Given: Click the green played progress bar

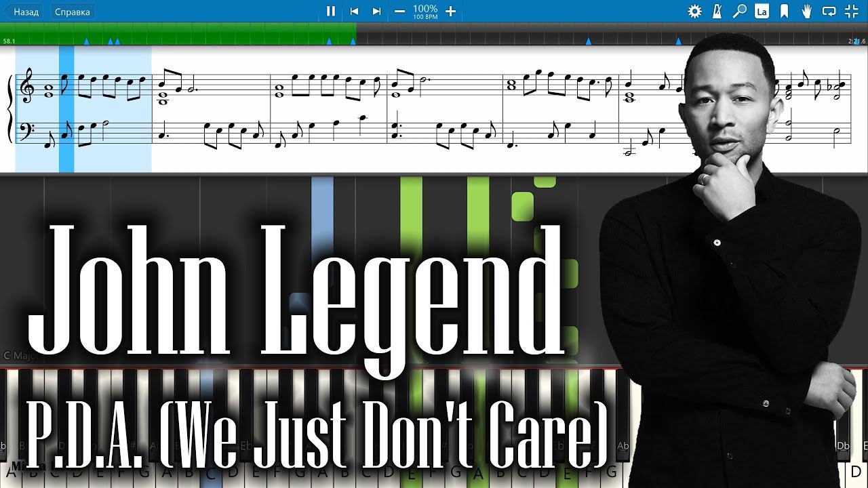Looking at the screenshot, I should pos(178,33).
